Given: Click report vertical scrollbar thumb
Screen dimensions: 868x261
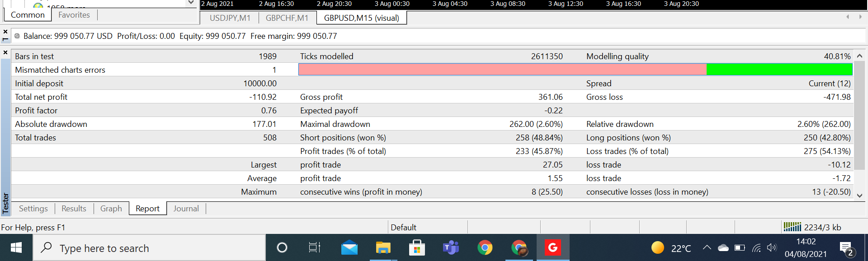Looking at the screenshot, I should [859, 116].
